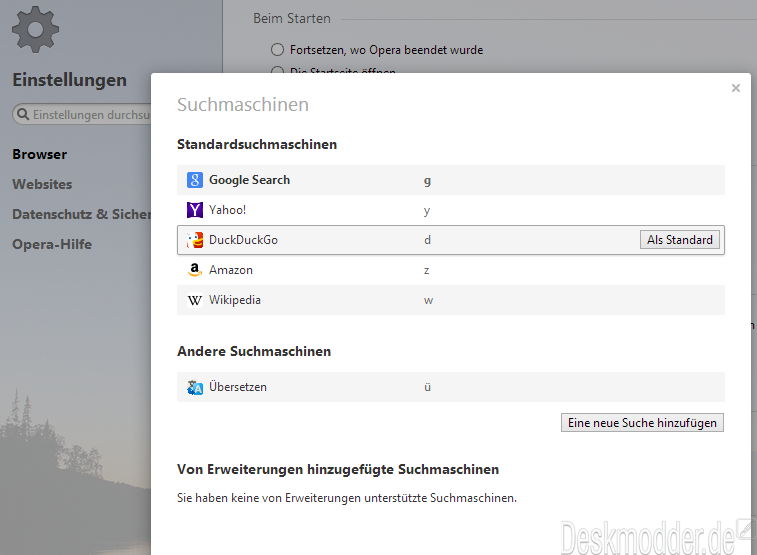The width and height of the screenshot is (757, 555).
Task: Select the Übersetzen row name
Action: [x=238, y=387]
